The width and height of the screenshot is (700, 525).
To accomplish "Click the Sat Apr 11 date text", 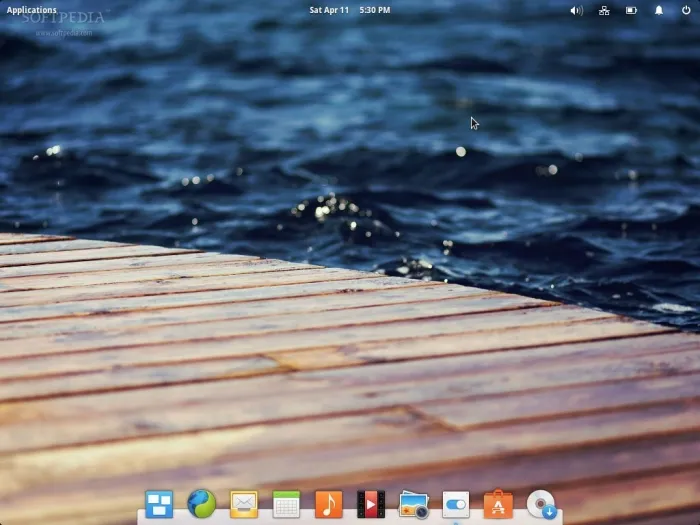I will click(329, 10).
